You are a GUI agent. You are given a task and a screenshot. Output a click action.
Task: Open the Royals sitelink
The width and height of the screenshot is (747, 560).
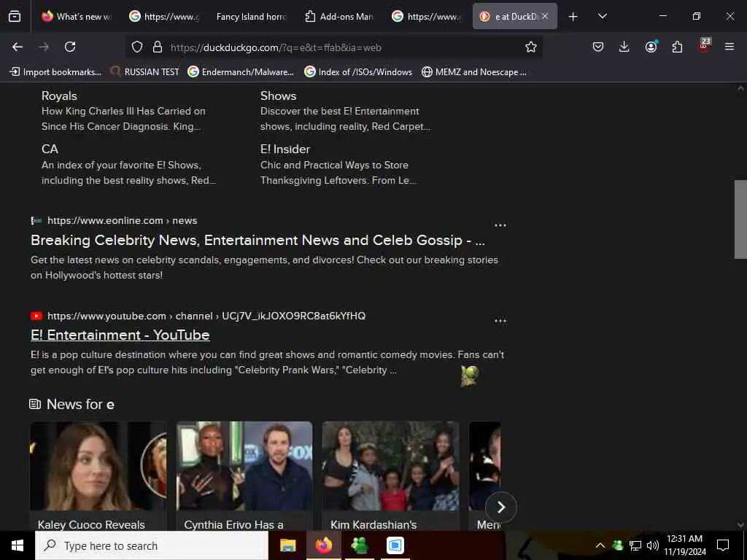pos(59,96)
